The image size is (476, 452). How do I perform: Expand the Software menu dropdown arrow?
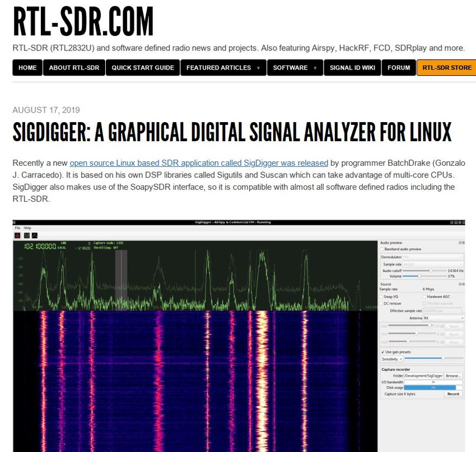315,68
